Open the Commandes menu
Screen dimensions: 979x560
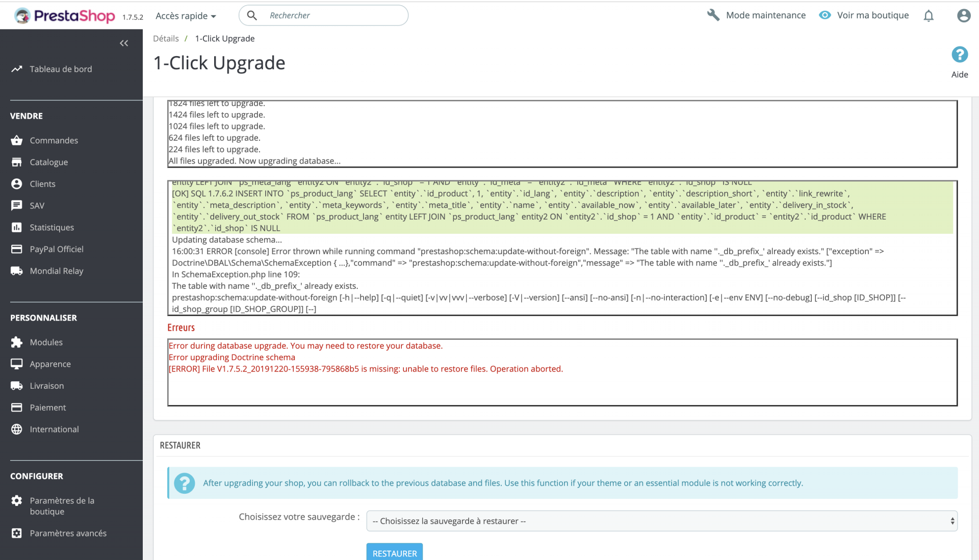pyautogui.click(x=54, y=140)
